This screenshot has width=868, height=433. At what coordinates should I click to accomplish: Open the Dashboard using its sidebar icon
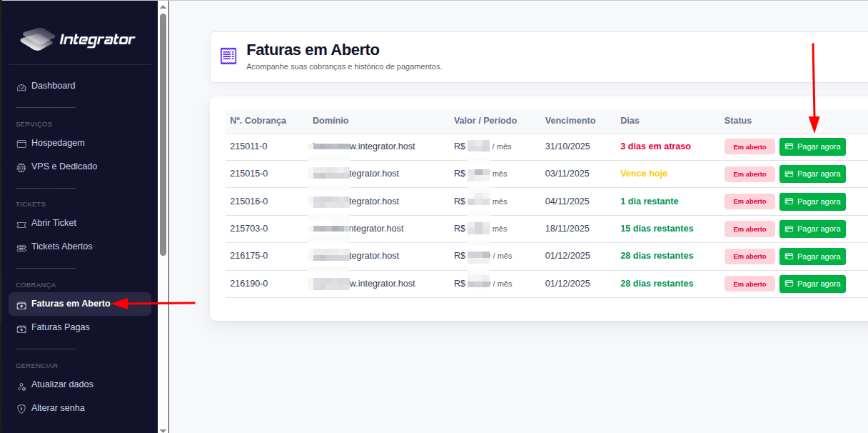21,86
